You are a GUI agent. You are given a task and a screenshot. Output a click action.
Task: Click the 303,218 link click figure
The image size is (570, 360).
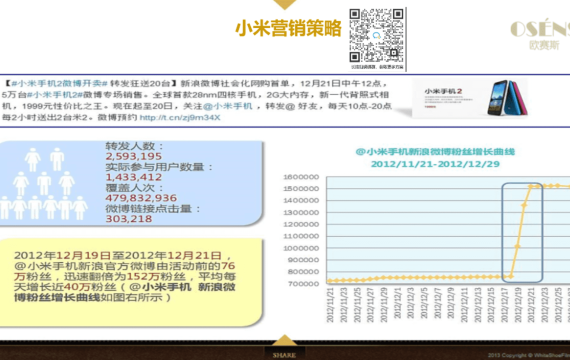pos(129,219)
